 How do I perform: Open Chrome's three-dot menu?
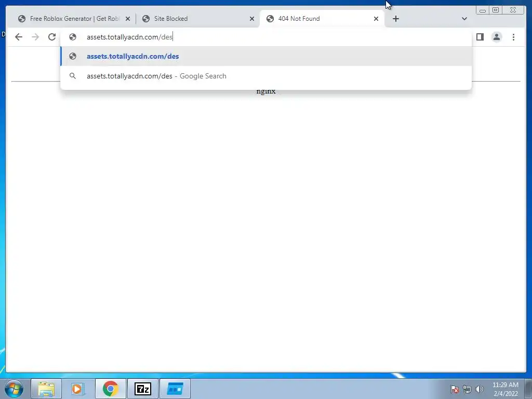(x=513, y=37)
